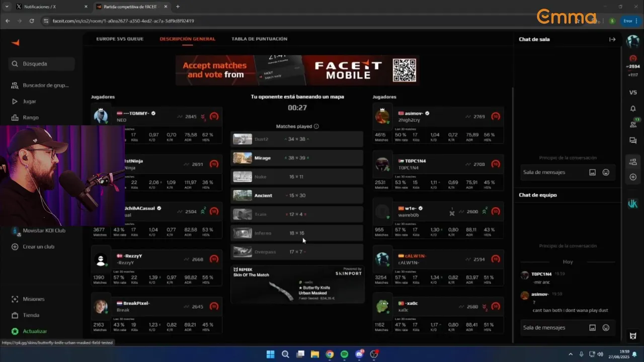Screen dimensions: 644x362
Task: Select the Ancient map row
Action: click(297, 196)
